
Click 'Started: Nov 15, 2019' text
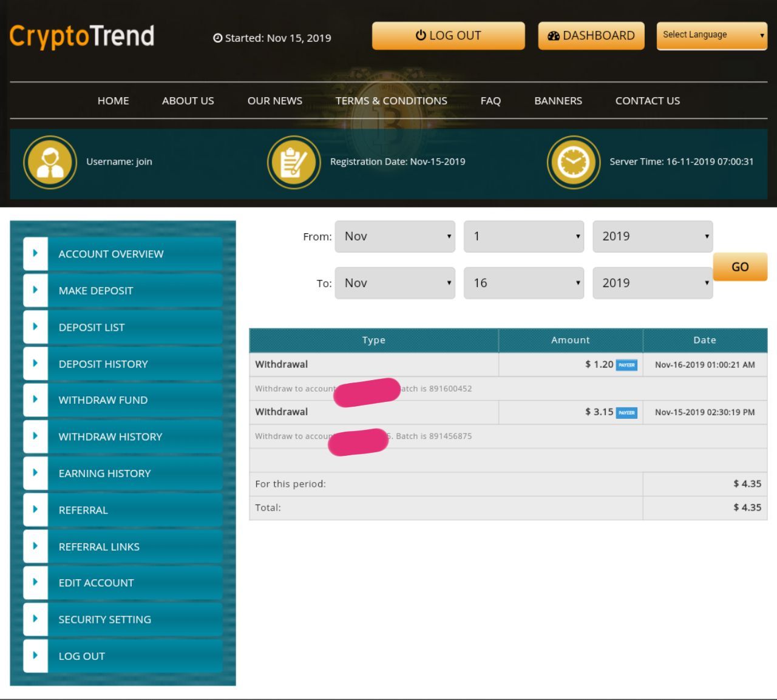(272, 38)
